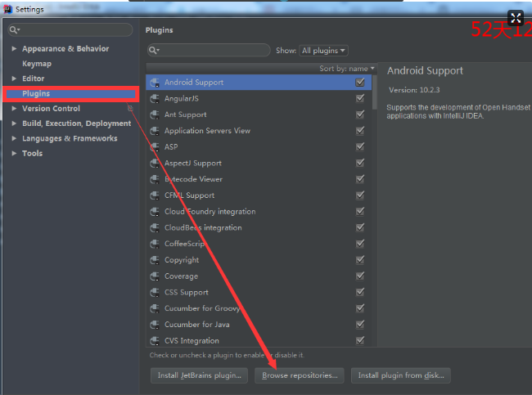
Task: Disable the Copyright plugin checkbox
Action: point(360,260)
